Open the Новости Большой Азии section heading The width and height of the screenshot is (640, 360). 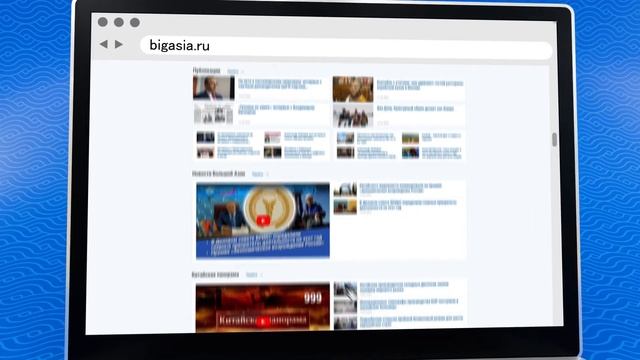(x=218, y=173)
